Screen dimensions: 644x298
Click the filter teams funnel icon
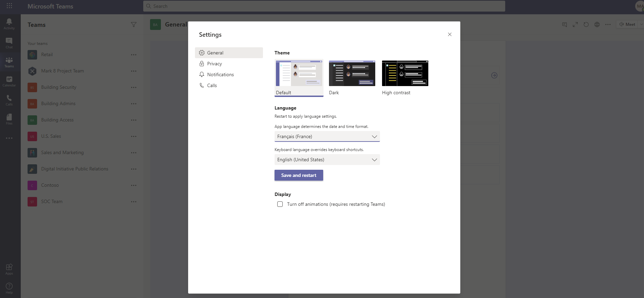(x=134, y=24)
